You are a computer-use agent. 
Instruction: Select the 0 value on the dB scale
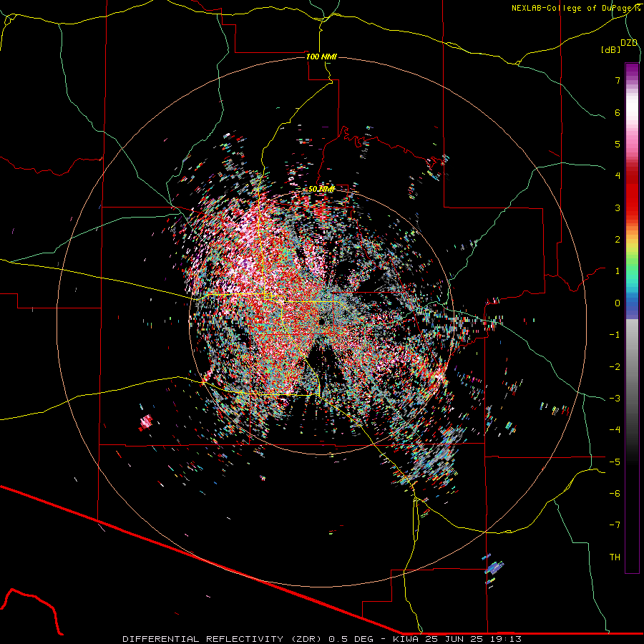coord(618,303)
